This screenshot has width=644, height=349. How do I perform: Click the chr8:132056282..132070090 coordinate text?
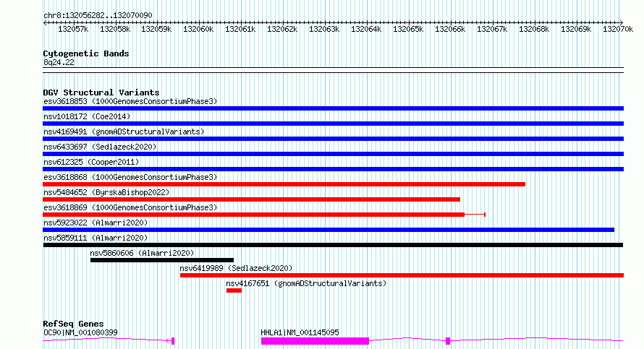pos(98,15)
